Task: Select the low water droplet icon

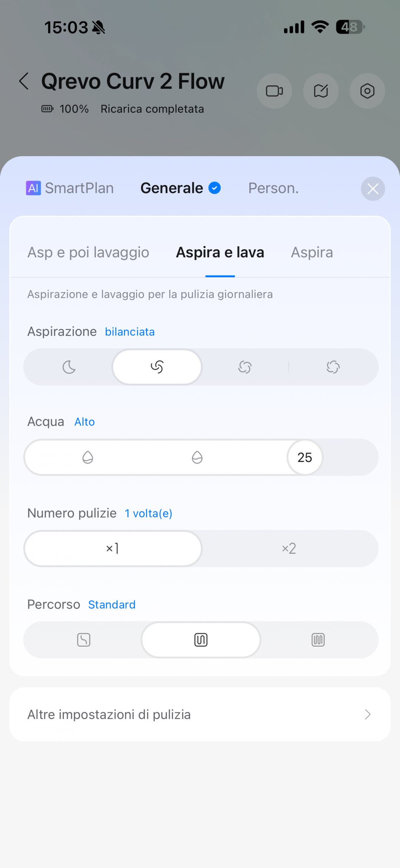Action: point(88,457)
